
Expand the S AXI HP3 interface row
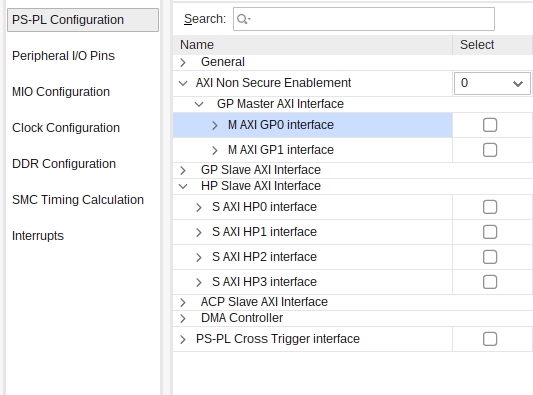pyautogui.click(x=199, y=282)
